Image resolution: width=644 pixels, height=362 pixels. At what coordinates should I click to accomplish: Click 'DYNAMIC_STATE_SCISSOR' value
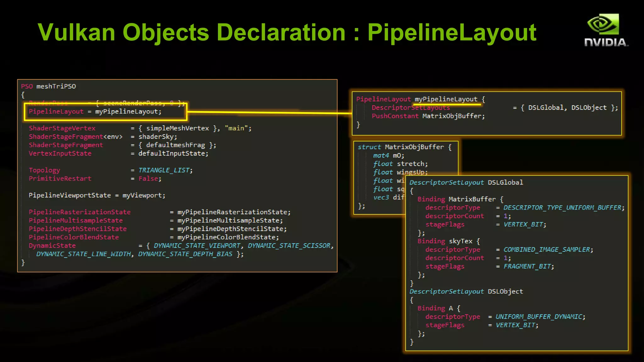[x=289, y=245]
